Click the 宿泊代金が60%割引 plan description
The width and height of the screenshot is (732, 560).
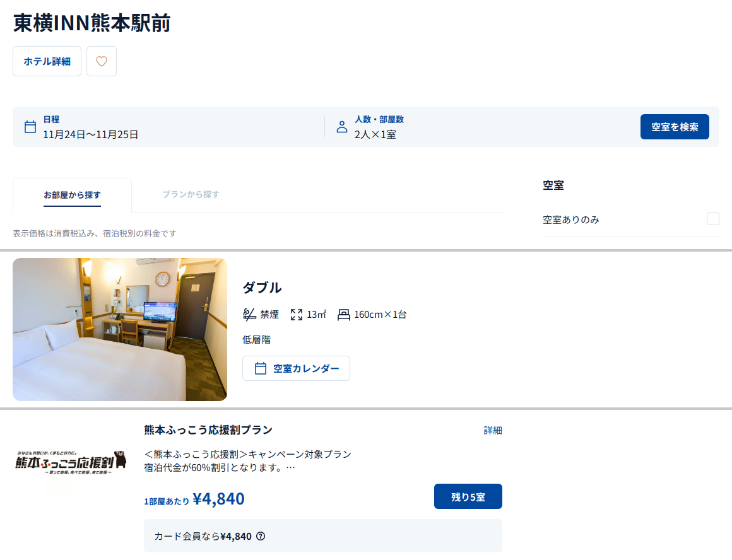coord(220,467)
